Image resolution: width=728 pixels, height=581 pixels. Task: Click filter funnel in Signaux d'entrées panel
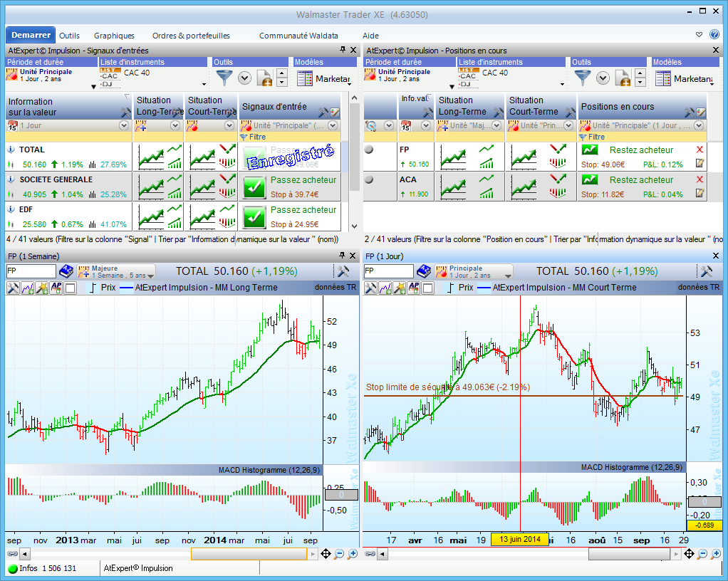click(224, 78)
